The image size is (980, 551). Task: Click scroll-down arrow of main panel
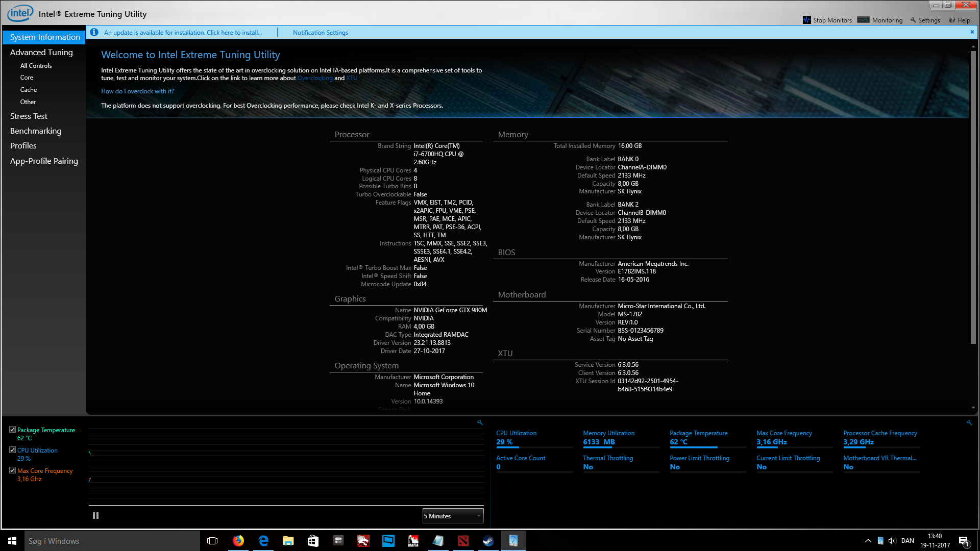coord(973,408)
